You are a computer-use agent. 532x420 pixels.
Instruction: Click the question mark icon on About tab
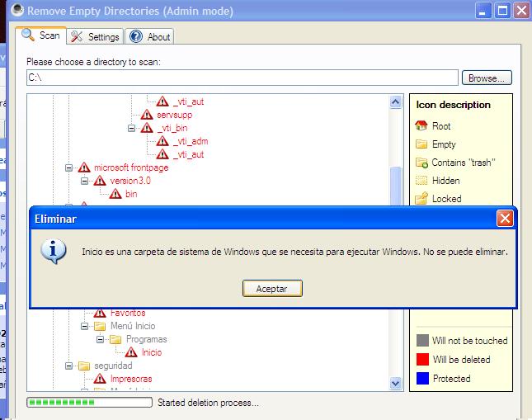tap(136, 36)
